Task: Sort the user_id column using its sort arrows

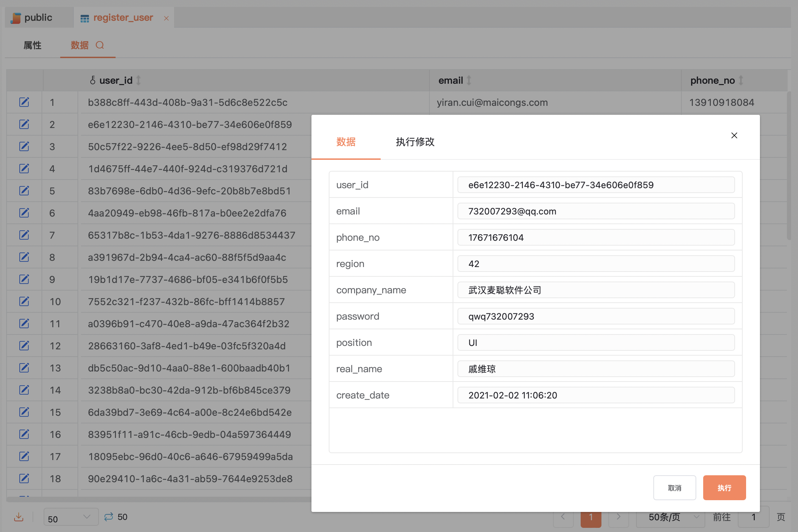Action: tap(138, 80)
